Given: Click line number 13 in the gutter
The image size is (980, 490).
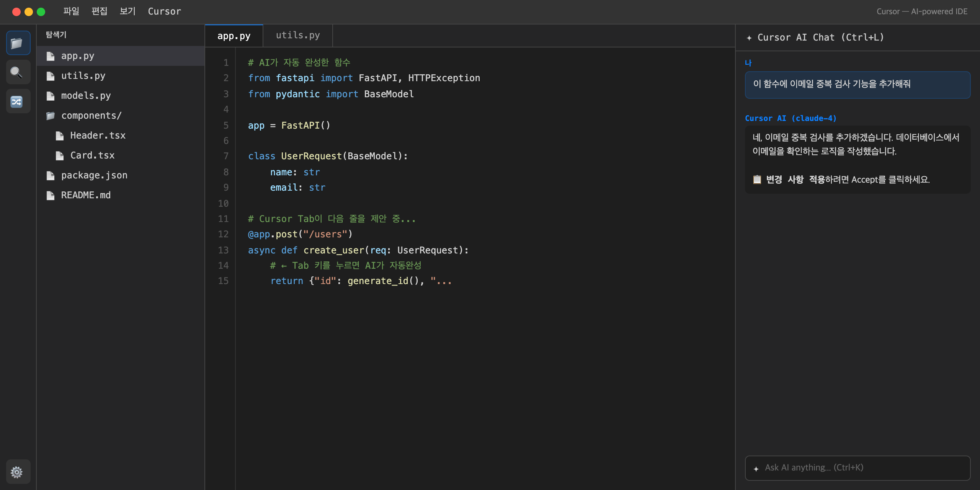Looking at the screenshot, I should (x=223, y=250).
